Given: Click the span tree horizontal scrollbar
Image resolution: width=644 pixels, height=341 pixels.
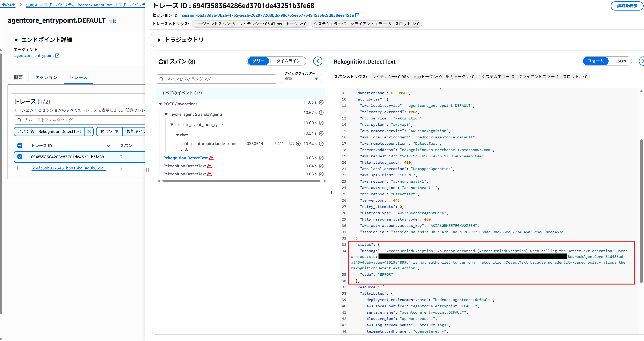Looking at the screenshot, I should coord(241,181).
